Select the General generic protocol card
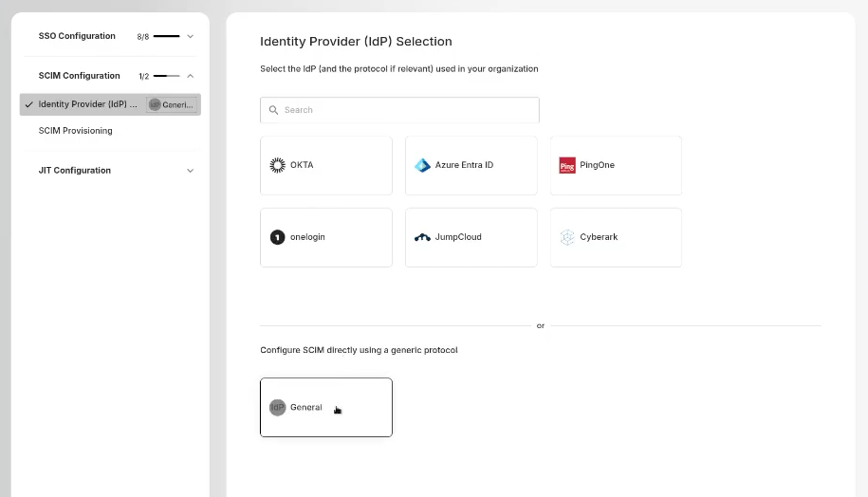868x497 pixels. click(x=325, y=408)
